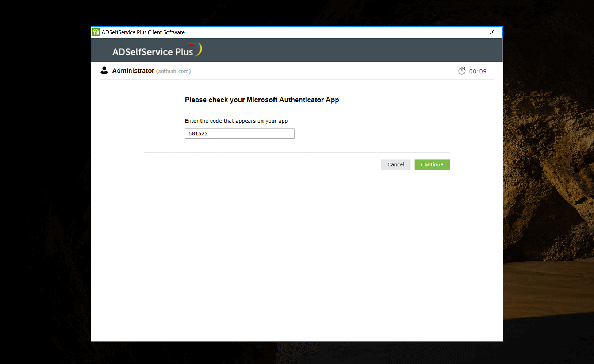The image size is (594, 364).
Task: Click the countdown clock icon
Action: tap(462, 71)
